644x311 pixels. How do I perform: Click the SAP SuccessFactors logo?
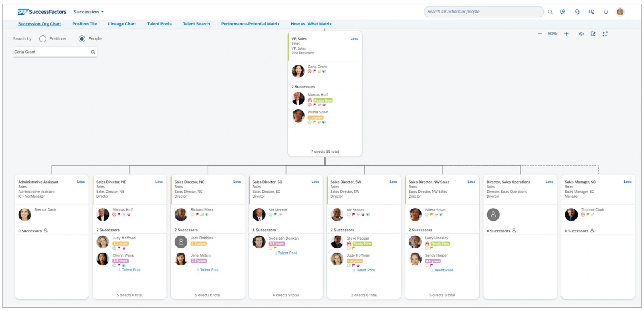pos(42,12)
